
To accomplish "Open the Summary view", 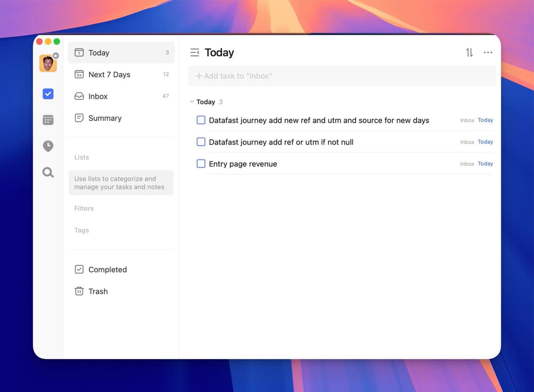I will pyautogui.click(x=121, y=118).
